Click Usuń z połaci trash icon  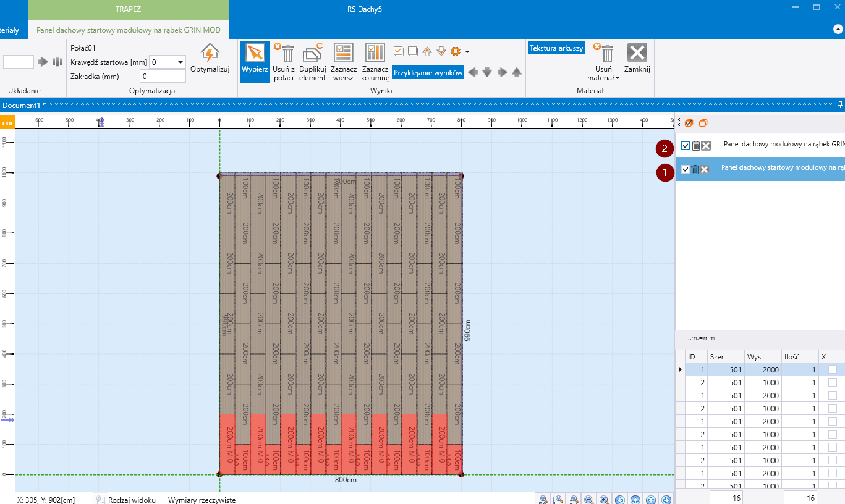tap(287, 53)
